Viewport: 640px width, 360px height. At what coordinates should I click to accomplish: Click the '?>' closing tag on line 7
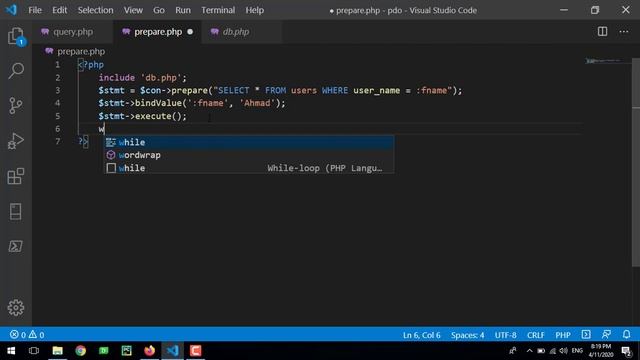click(83, 142)
